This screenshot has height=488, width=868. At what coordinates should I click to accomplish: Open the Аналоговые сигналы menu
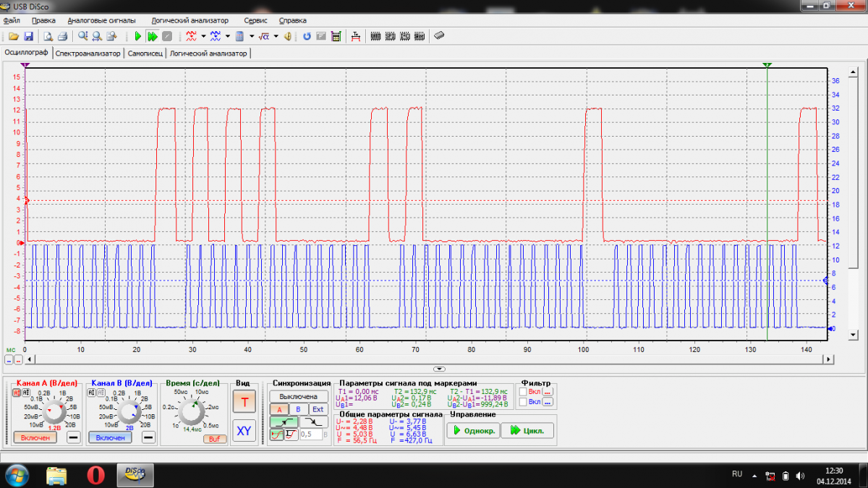pyautogui.click(x=101, y=20)
